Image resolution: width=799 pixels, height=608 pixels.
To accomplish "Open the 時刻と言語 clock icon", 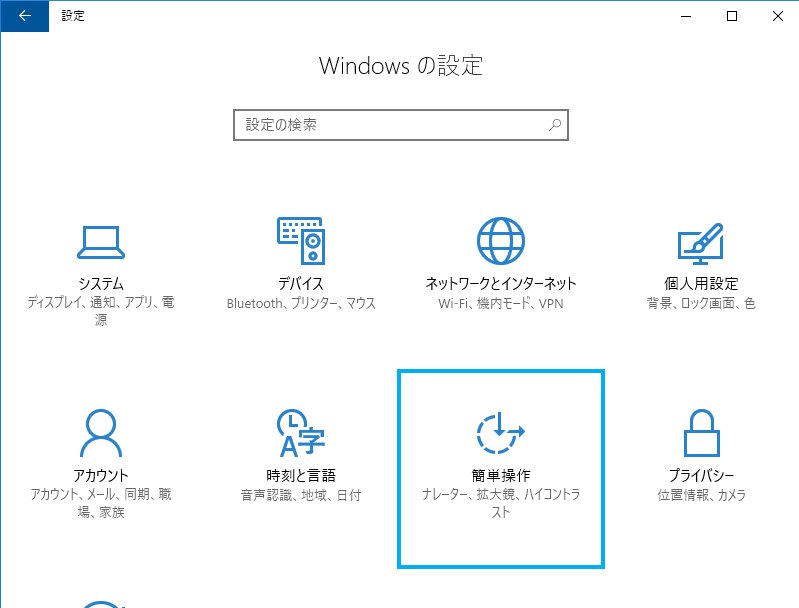I will coord(301,433).
